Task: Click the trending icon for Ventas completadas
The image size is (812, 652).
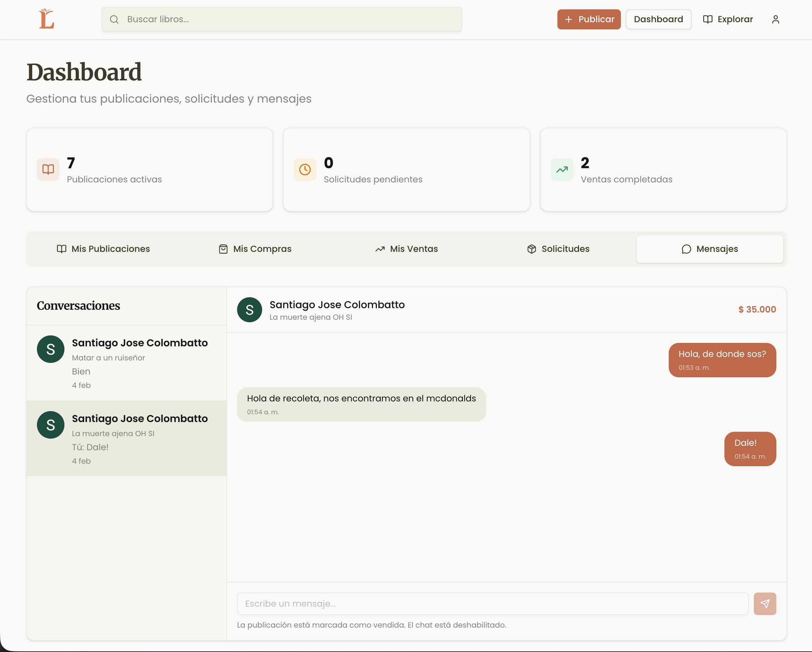Action: (x=561, y=170)
